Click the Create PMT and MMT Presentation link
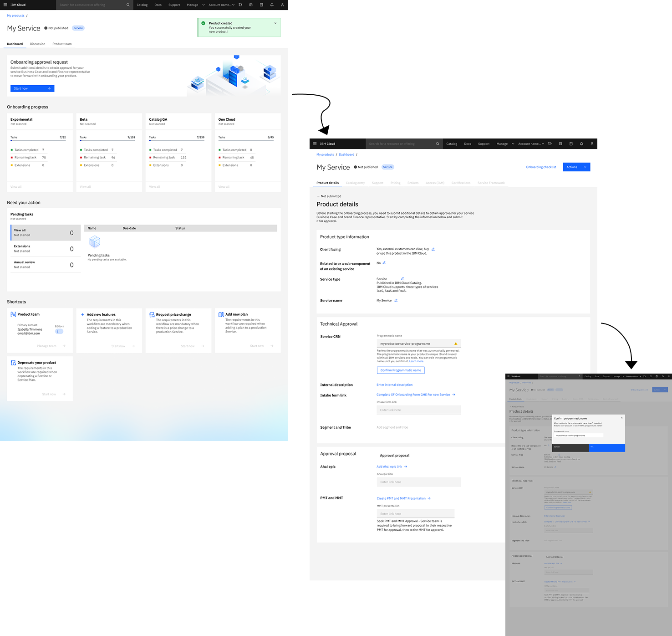The width and height of the screenshot is (672, 636). click(401, 498)
